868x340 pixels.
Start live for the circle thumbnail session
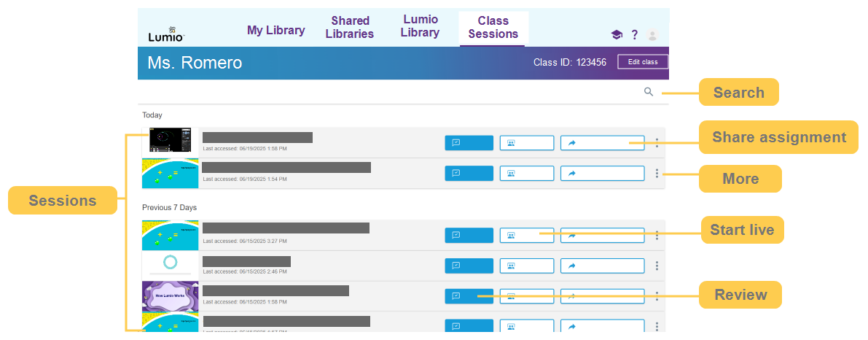click(x=526, y=266)
